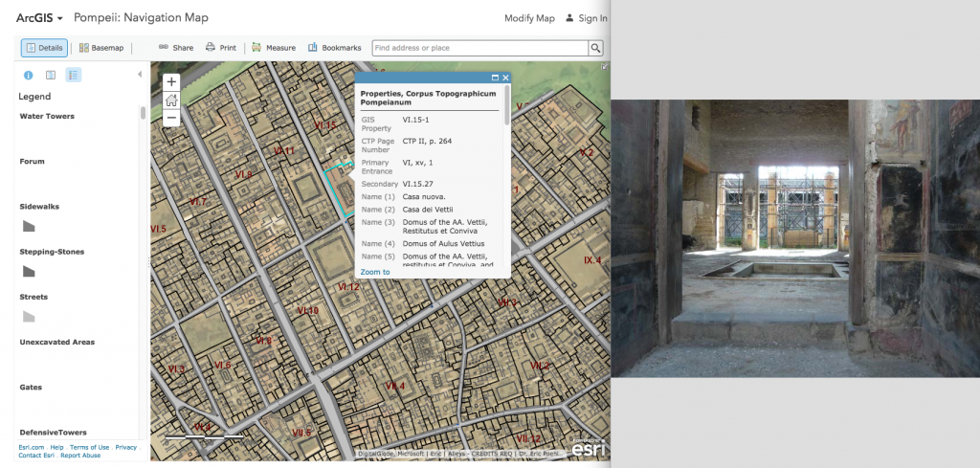Click the Print button
Screen dimensions: 980x468
221,48
